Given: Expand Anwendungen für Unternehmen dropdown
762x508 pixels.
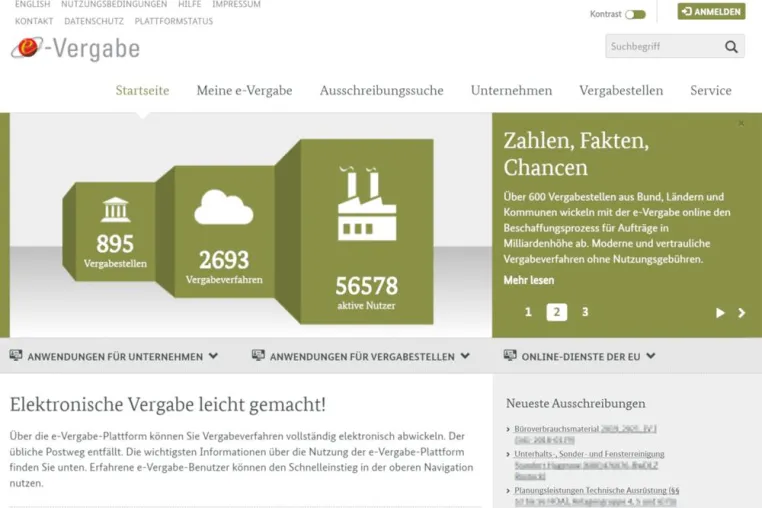Looking at the screenshot, I should pyautogui.click(x=213, y=356).
